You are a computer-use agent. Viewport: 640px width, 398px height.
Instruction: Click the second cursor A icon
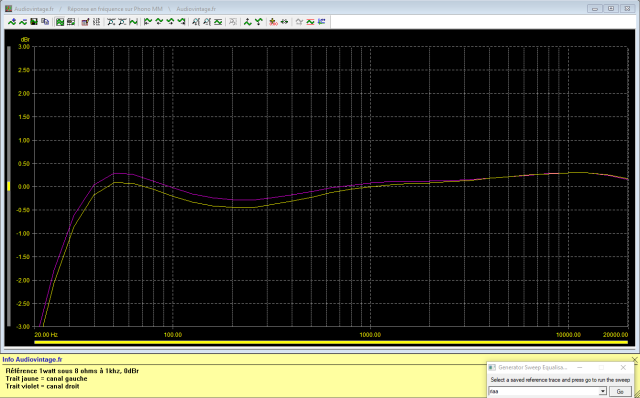click(207, 22)
